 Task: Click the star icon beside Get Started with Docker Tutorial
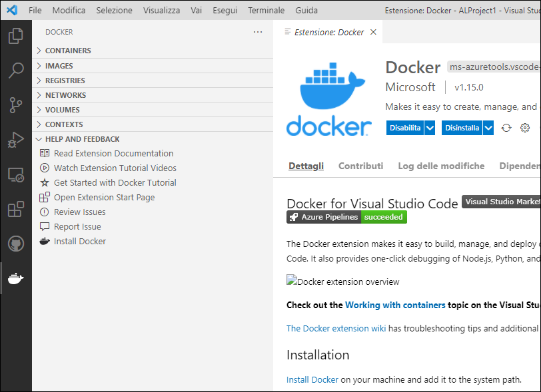(45, 182)
